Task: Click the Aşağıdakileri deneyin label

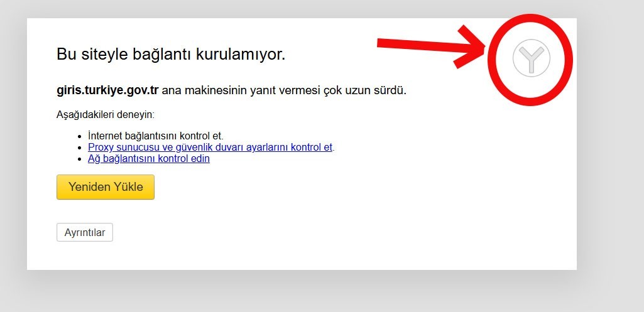Action: (106, 114)
